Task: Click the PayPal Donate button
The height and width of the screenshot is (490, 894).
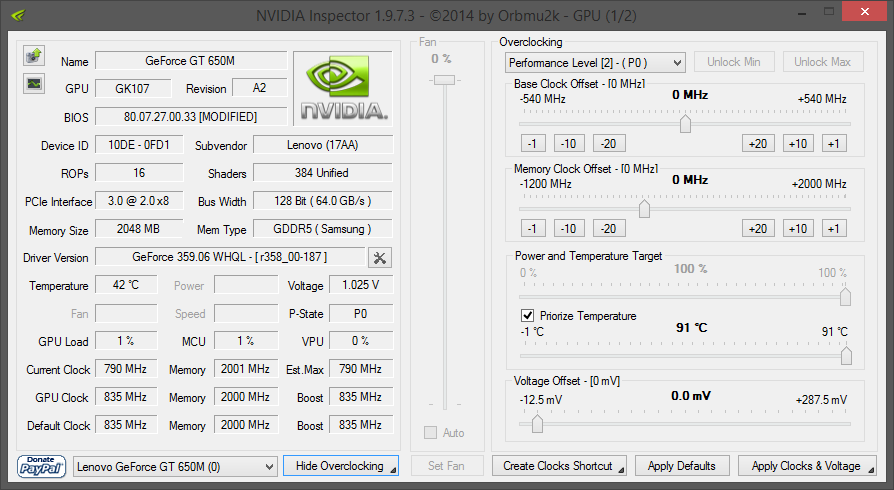Action: click(x=41, y=467)
